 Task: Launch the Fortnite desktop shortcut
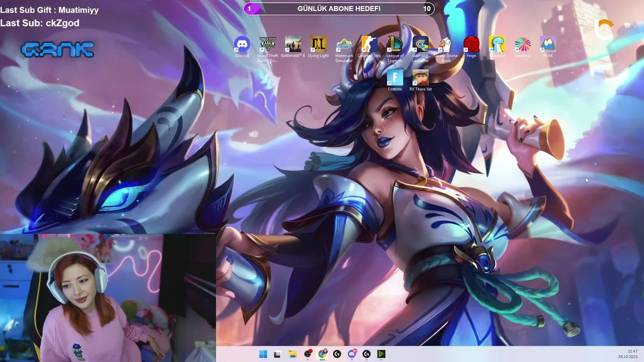coord(395,80)
